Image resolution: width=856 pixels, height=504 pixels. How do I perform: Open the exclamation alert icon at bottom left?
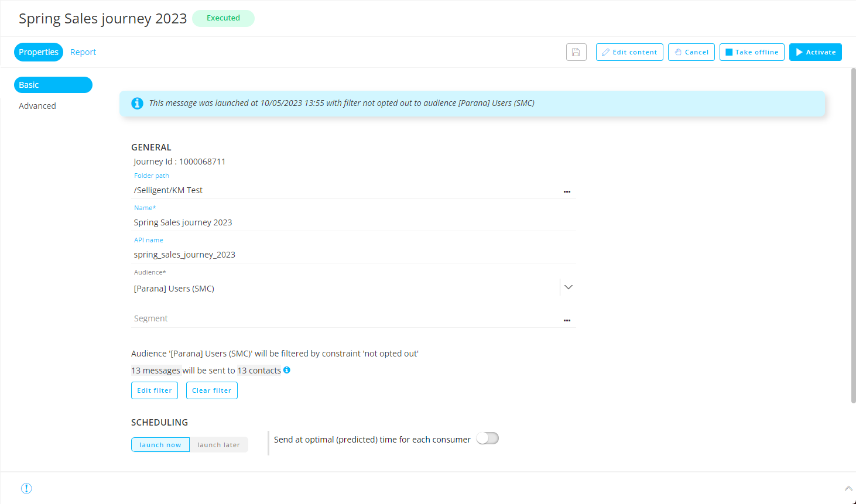click(26, 488)
